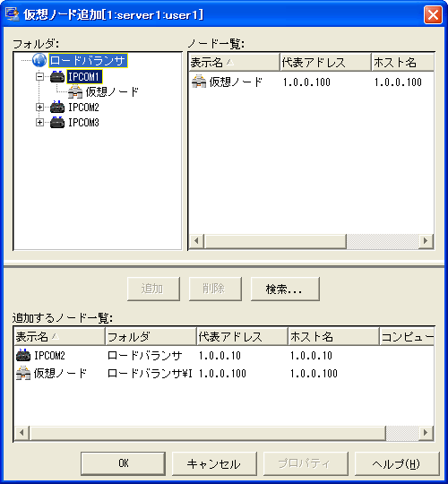This screenshot has width=448, height=484.
Task: Select IPCOM3 label in folder tree
Action: (x=83, y=123)
